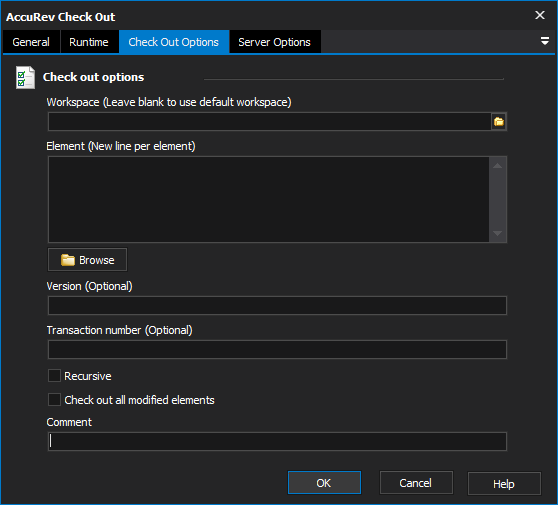Click the Browse button for elements
558x505 pixels.
pos(87,260)
